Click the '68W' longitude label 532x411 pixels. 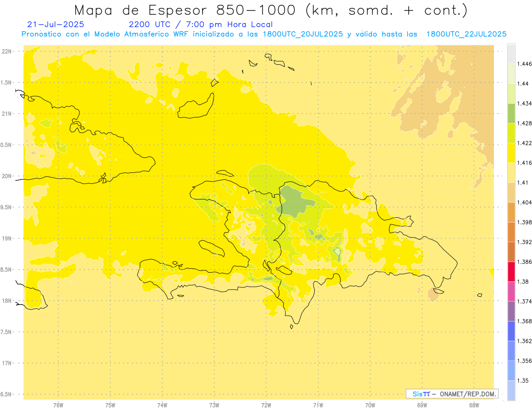point(474,405)
